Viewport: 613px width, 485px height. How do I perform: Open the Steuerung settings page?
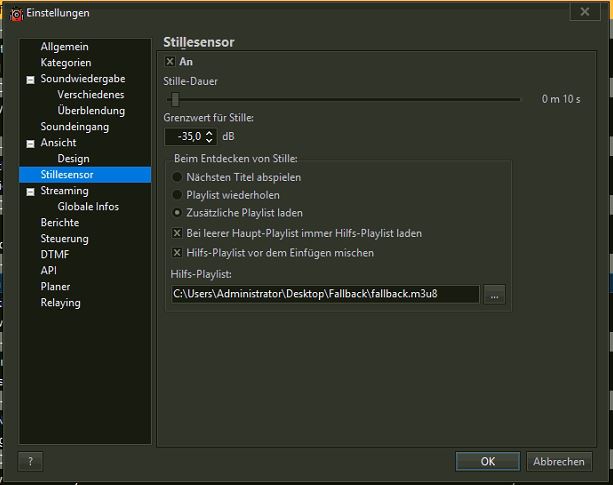click(x=65, y=239)
